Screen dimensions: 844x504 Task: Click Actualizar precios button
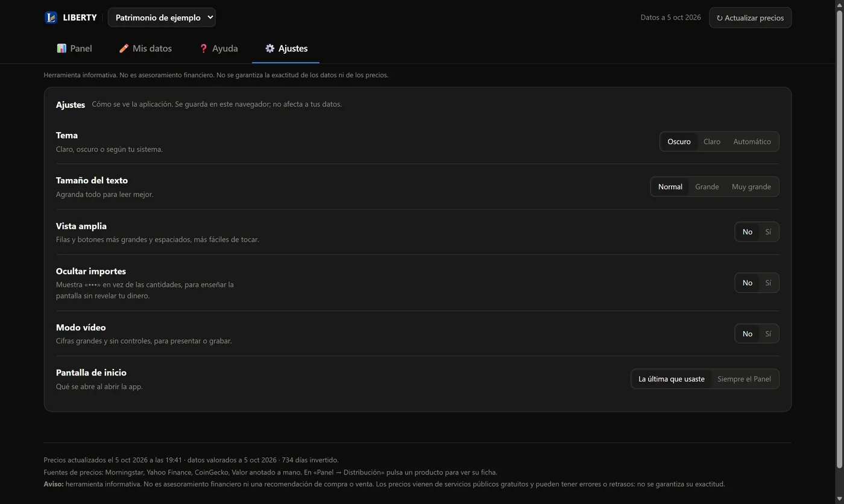pyautogui.click(x=750, y=17)
